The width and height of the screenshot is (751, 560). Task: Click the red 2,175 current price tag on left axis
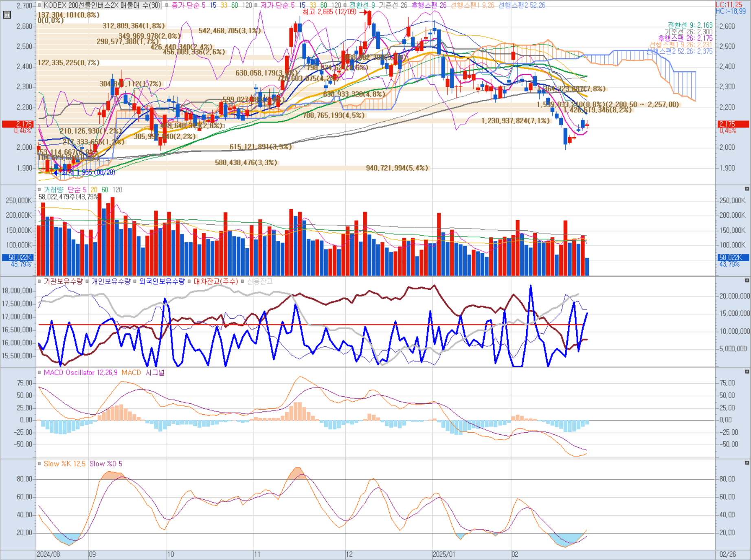point(17,124)
